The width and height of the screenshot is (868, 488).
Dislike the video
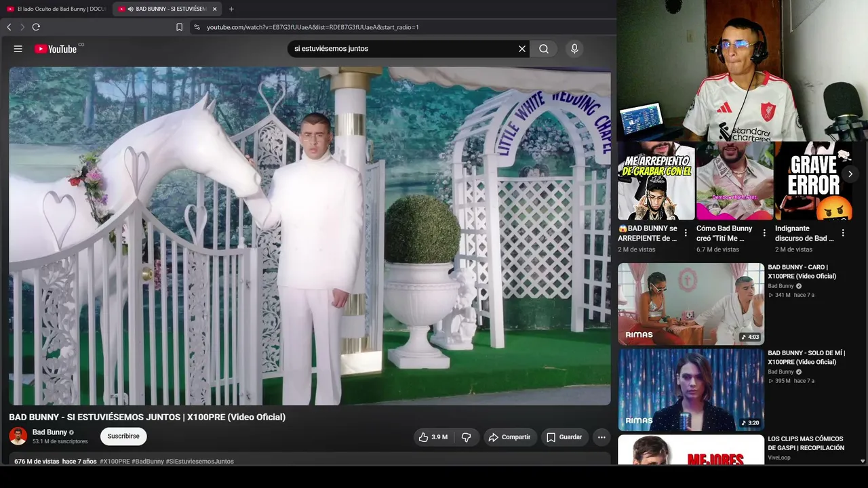point(467,437)
